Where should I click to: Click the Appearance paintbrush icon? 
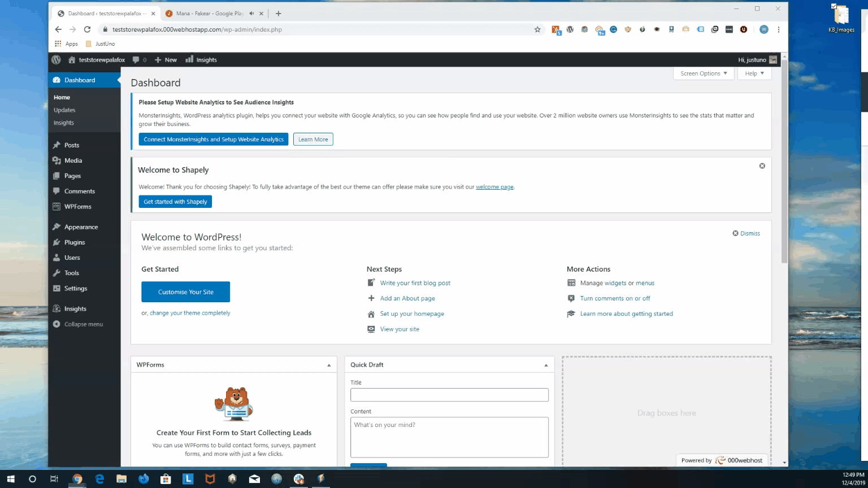tap(57, 226)
